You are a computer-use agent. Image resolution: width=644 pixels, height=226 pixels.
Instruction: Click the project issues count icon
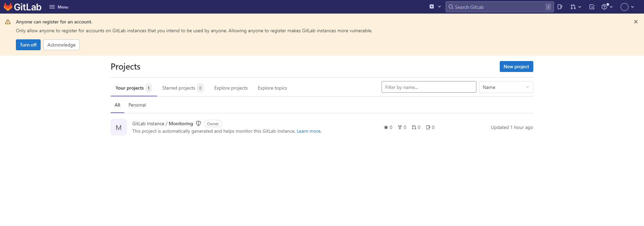tap(428, 127)
